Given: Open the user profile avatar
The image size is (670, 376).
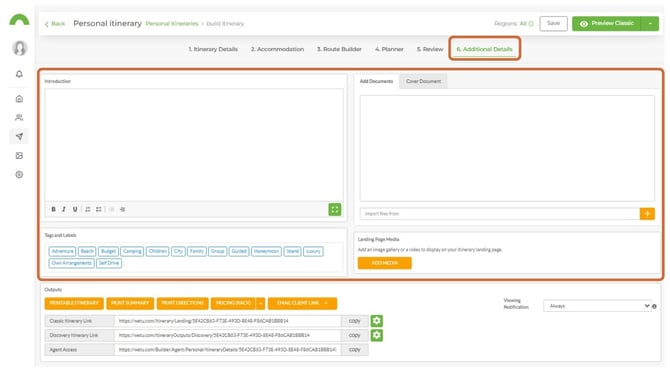Looking at the screenshot, I should click(20, 48).
